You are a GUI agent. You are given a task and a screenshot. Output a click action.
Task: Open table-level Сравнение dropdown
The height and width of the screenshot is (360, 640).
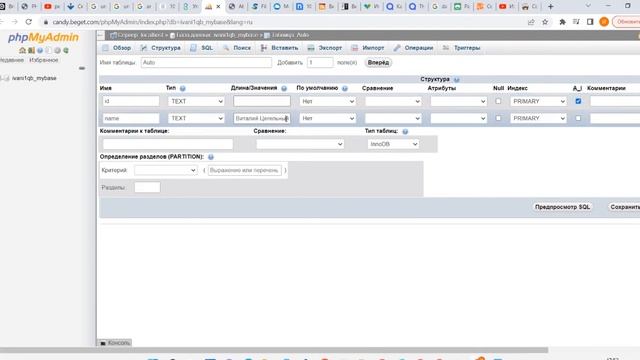click(x=300, y=144)
